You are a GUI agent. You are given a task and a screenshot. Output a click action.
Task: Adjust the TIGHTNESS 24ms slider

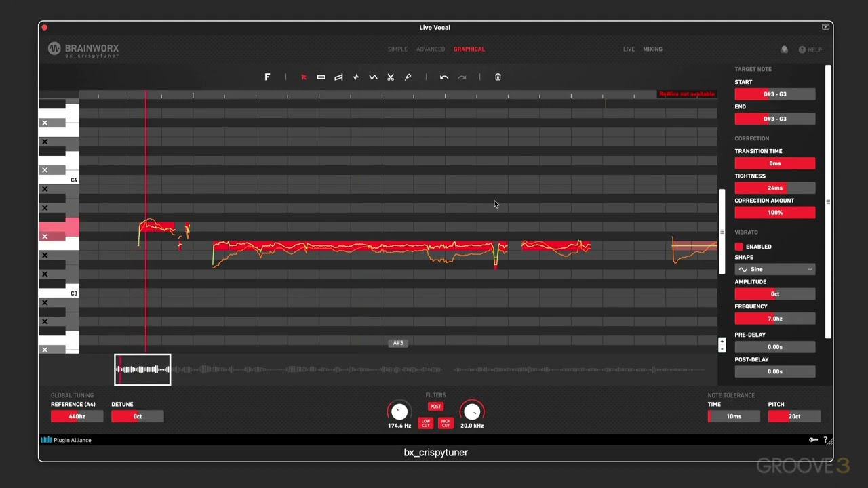tap(775, 188)
